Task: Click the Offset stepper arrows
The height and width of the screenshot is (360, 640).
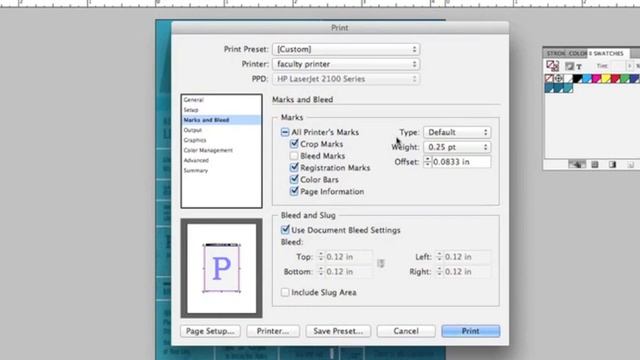Action: [427, 162]
